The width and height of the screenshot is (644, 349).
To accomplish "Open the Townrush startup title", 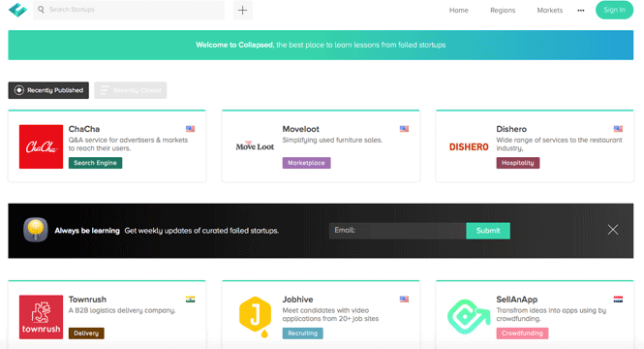I will [x=87, y=300].
